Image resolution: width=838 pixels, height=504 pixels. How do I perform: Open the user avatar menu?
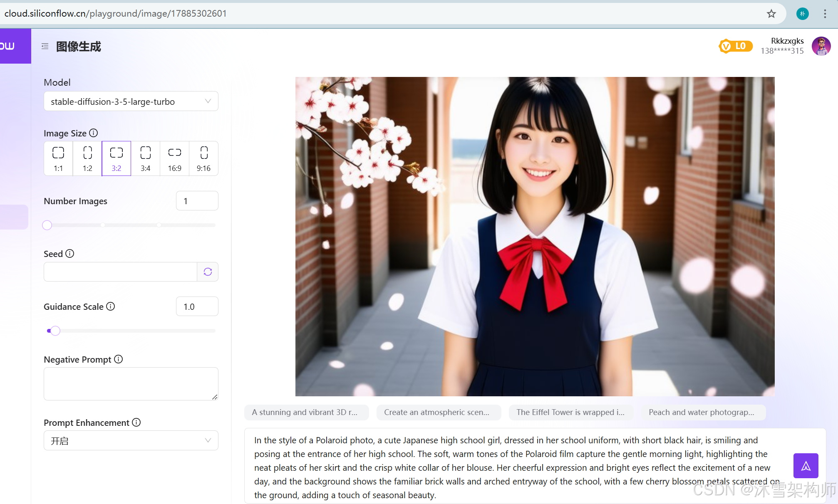click(821, 46)
